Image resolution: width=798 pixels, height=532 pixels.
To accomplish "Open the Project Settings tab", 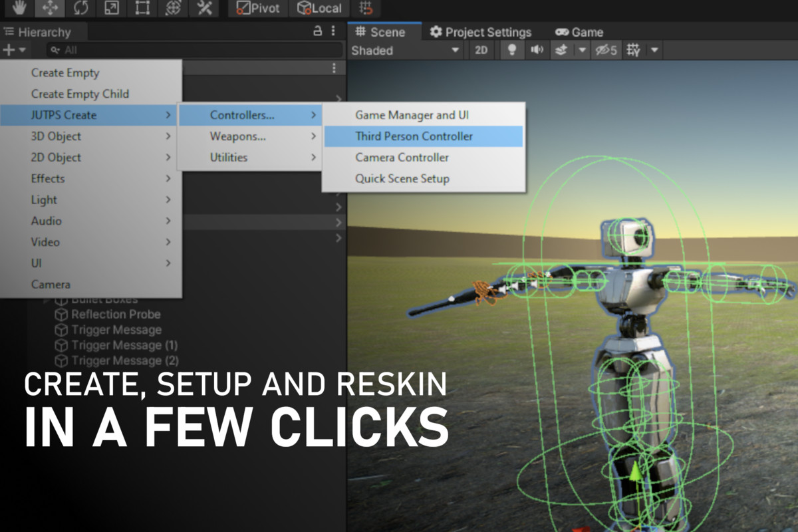I will pos(481,32).
